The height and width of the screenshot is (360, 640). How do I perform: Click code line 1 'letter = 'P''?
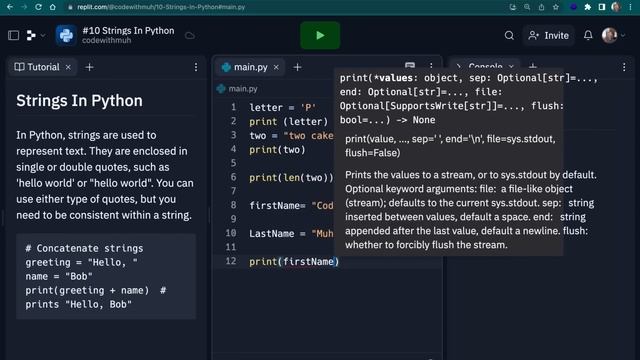[282, 107]
